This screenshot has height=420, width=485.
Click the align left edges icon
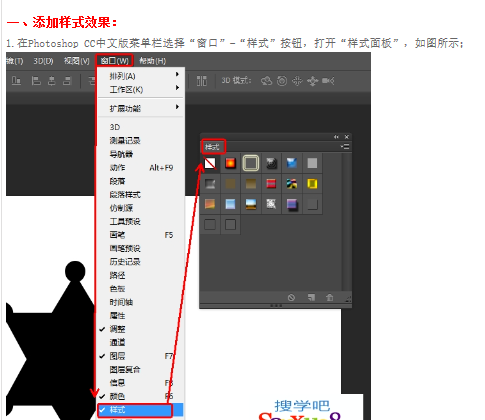(x=36, y=81)
